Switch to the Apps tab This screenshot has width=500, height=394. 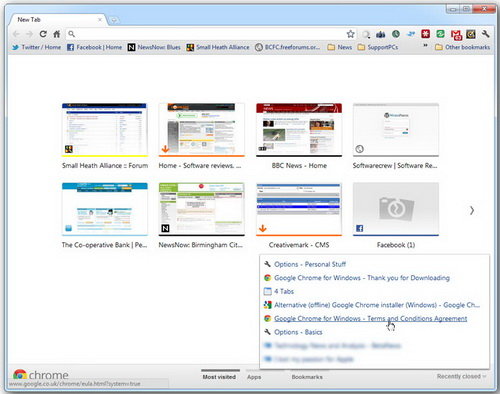(254, 377)
